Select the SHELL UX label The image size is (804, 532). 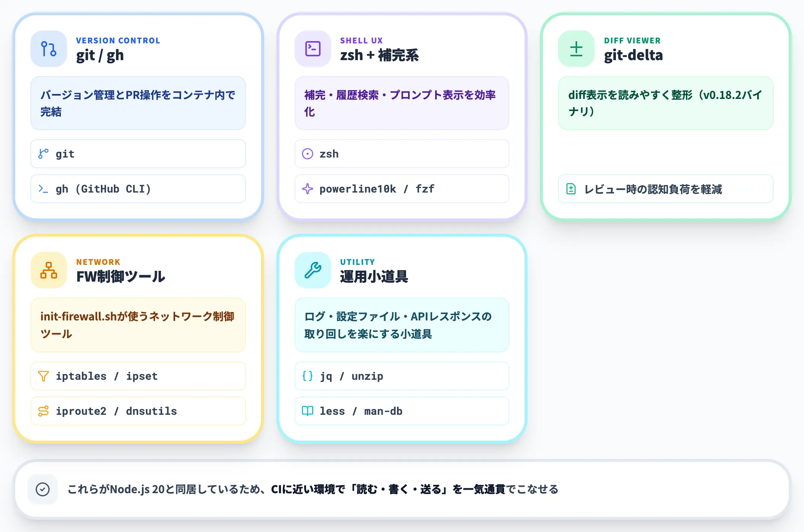click(361, 41)
